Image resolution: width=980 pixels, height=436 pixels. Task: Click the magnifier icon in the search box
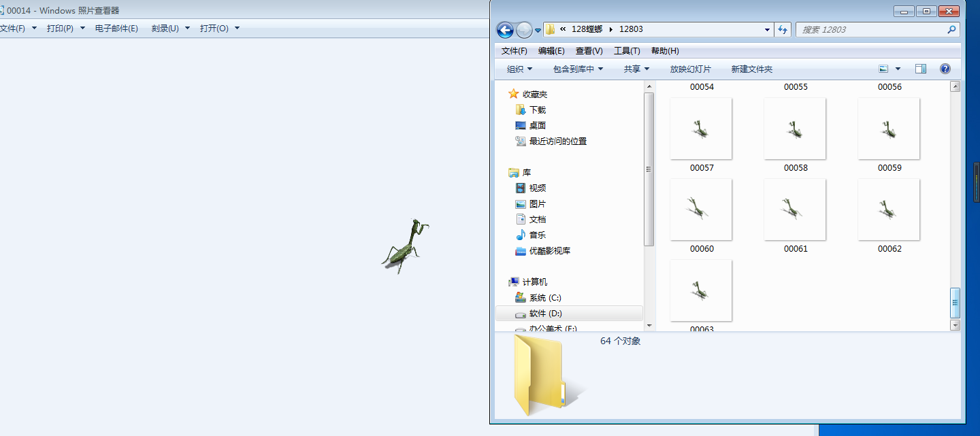(x=951, y=30)
